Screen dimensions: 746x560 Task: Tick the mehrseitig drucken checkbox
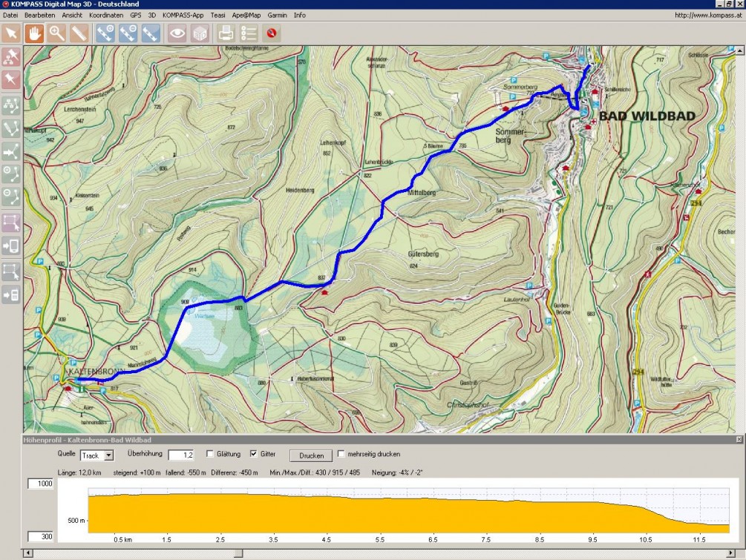tap(341, 454)
